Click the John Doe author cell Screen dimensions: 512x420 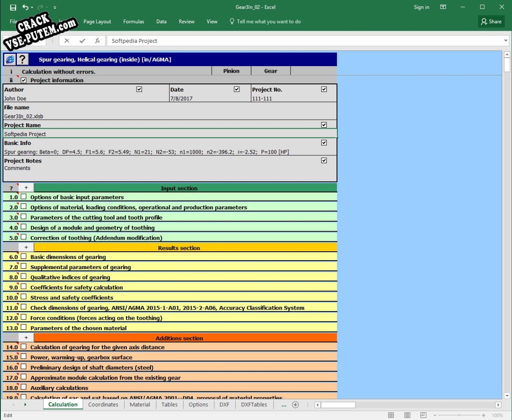click(86, 98)
